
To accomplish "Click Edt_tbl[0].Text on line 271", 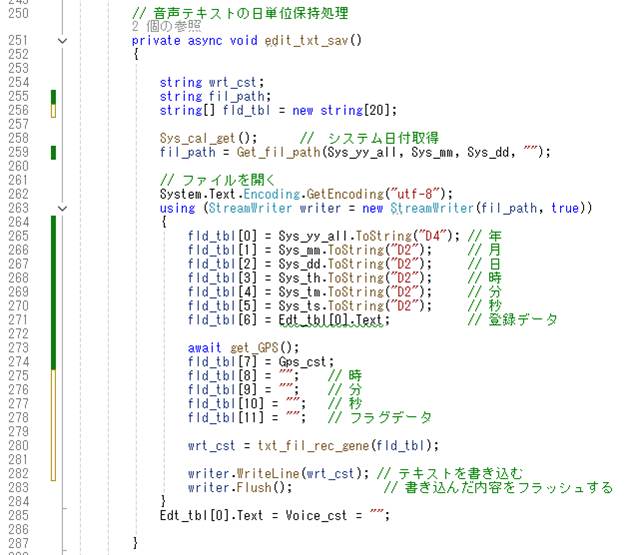I will pos(331,320).
